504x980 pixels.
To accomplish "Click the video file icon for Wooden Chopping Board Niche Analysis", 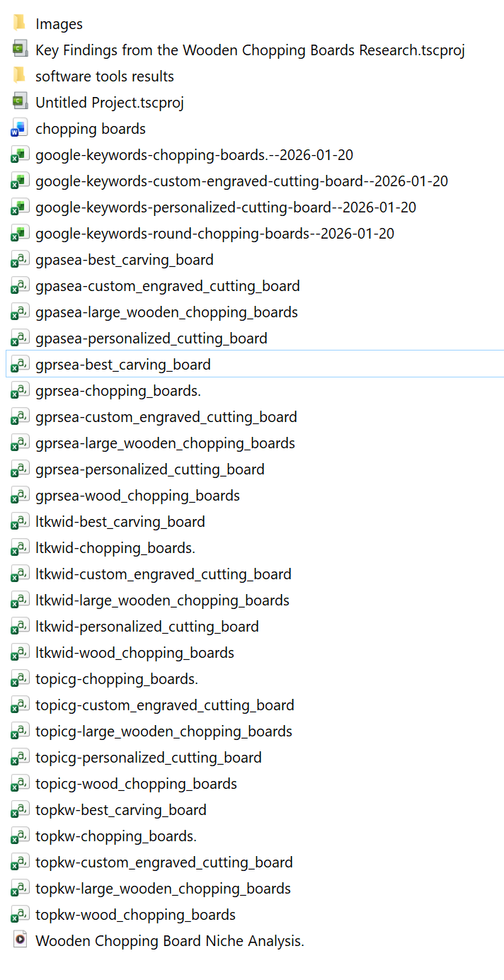I will 19,940.
